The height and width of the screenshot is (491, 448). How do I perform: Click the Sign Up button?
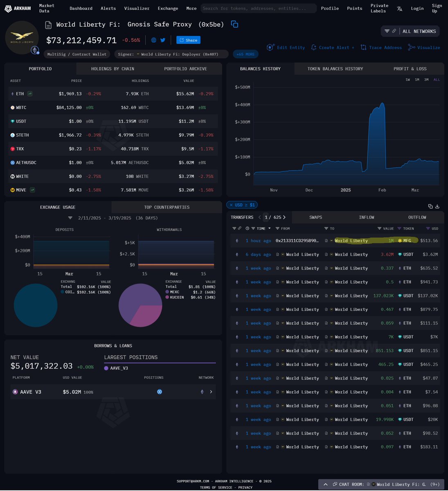437,8
